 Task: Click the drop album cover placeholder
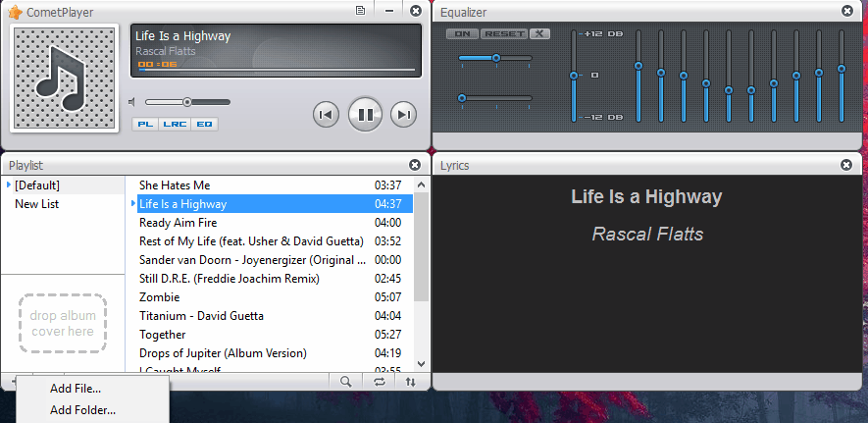coord(63,323)
